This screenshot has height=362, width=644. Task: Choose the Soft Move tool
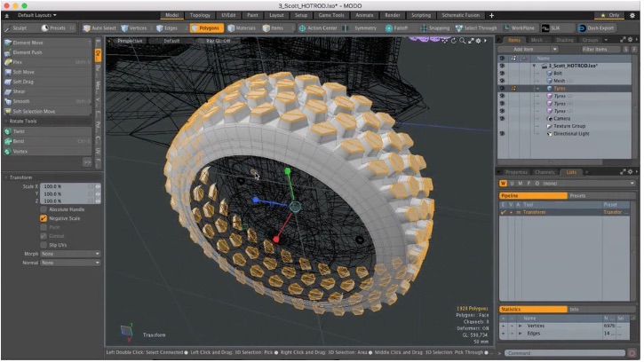coord(47,72)
